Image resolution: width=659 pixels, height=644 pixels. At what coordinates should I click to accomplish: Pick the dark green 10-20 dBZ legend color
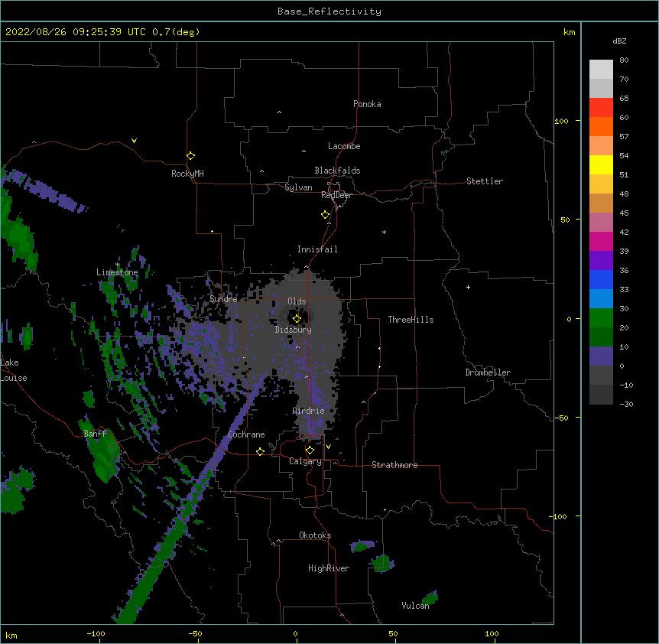click(x=601, y=337)
